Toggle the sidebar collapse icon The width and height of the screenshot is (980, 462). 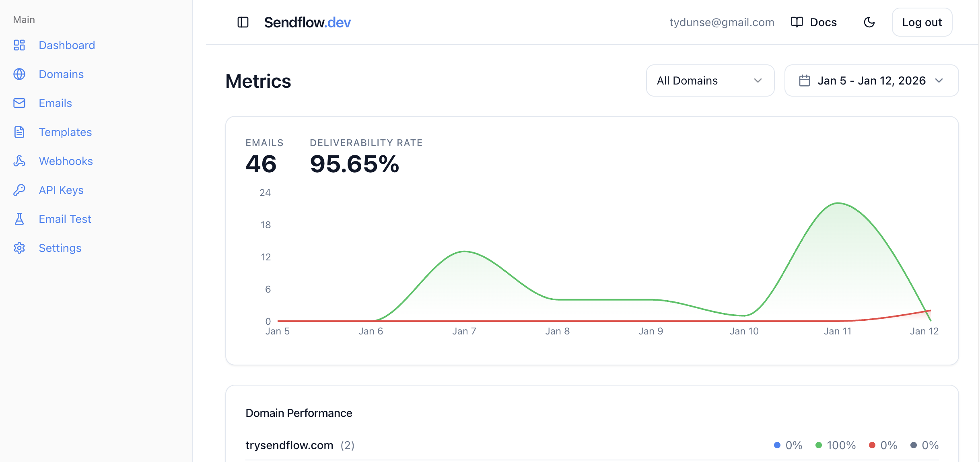(x=243, y=22)
